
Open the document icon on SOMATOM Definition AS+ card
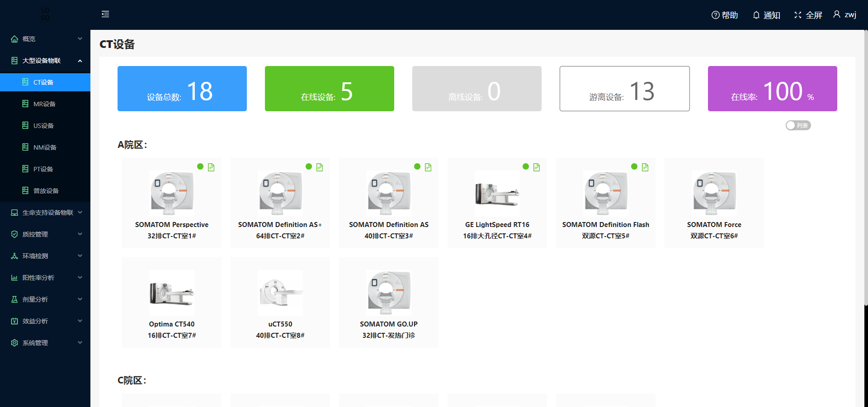click(x=320, y=167)
